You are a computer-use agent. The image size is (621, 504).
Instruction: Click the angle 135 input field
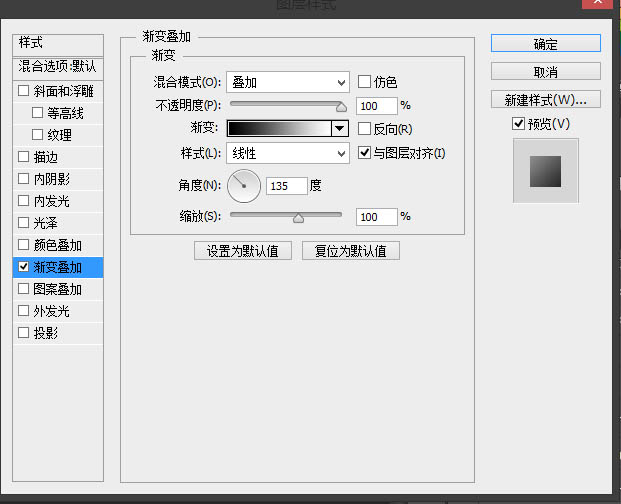click(x=287, y=186)
